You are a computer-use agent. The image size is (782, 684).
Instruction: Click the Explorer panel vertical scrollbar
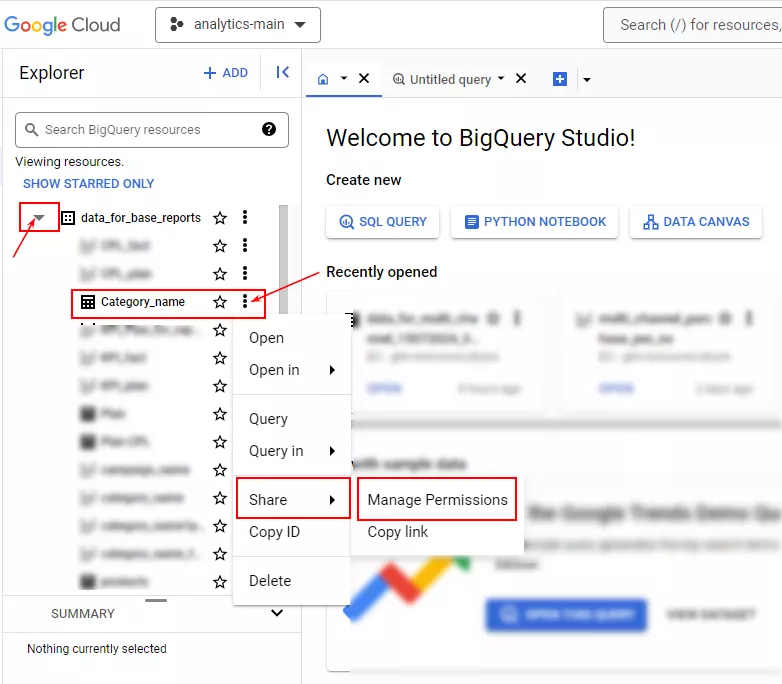point(283,258)
